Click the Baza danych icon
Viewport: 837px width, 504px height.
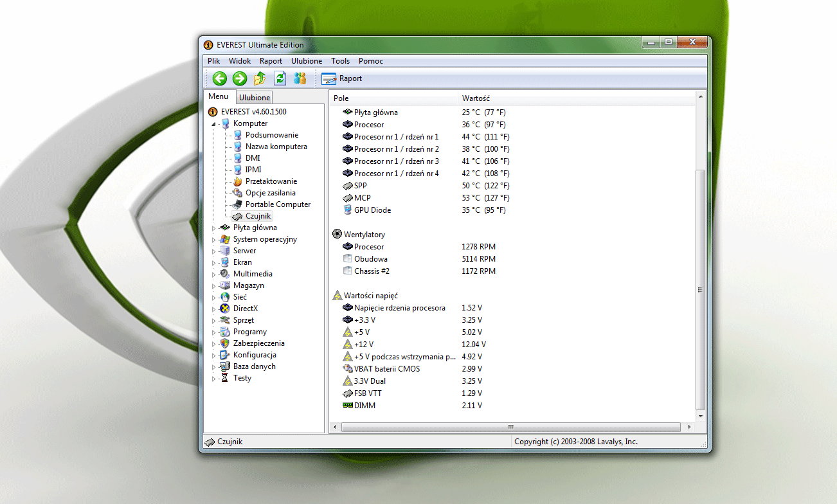point(225,366)
